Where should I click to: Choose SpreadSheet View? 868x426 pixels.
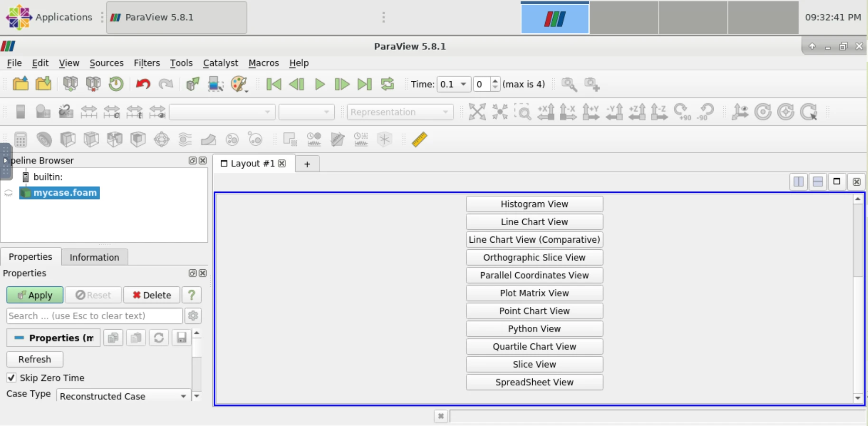pos(534,382)
